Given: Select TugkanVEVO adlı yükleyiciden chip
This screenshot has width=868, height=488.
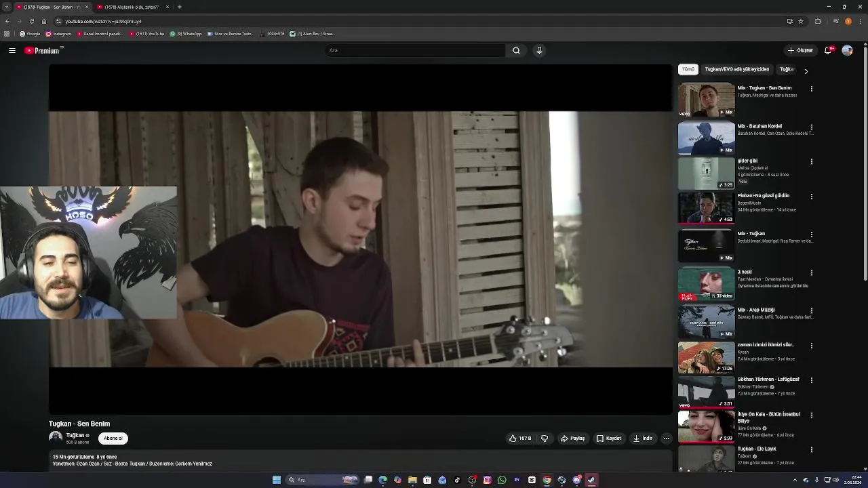Looking at the screenshot, I should click(x=737, y=69).
